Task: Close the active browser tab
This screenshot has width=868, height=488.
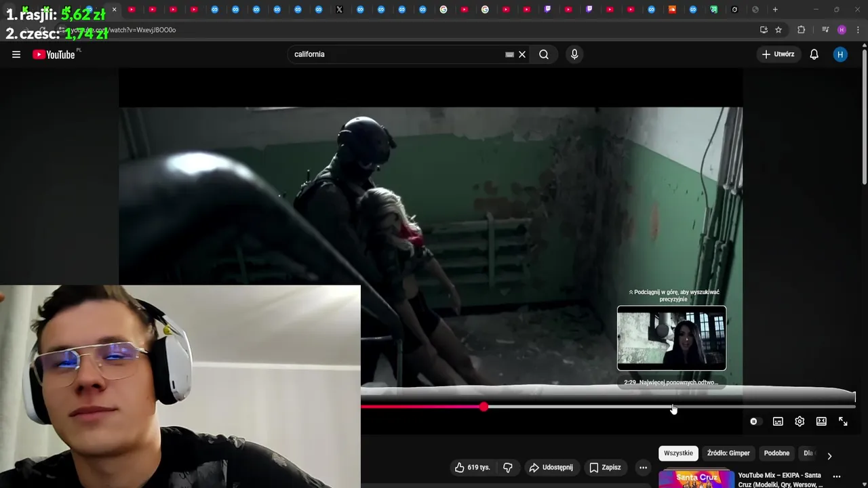Action: (114, 9)
